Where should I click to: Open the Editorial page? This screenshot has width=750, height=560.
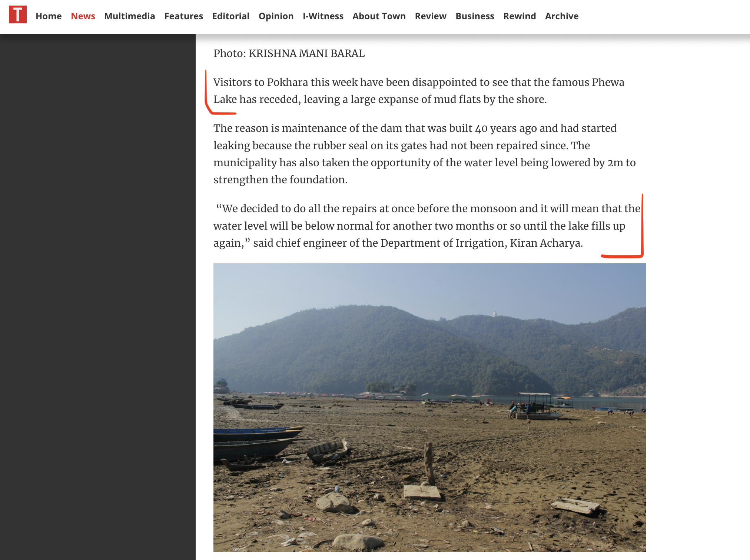coord(231,16)
